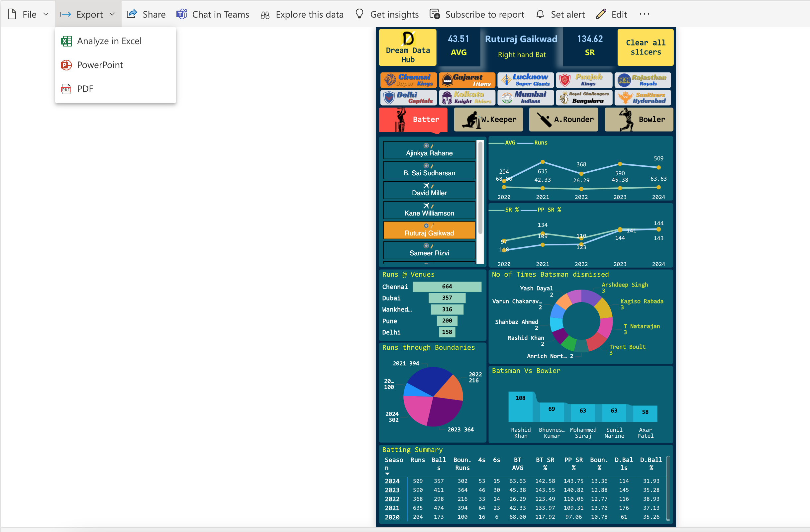Select player B. Sai Sudharsan
This screenshot has height=532, width=810.
pos(429,170)
